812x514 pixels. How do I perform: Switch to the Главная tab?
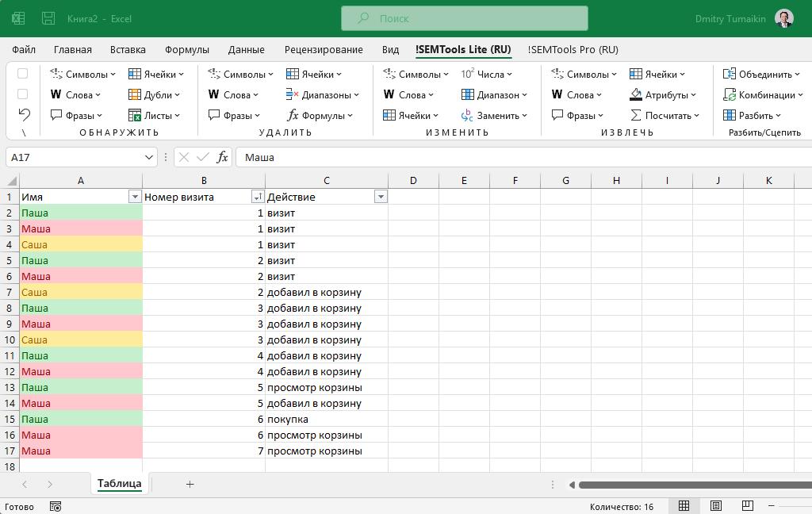pos(72,50)
